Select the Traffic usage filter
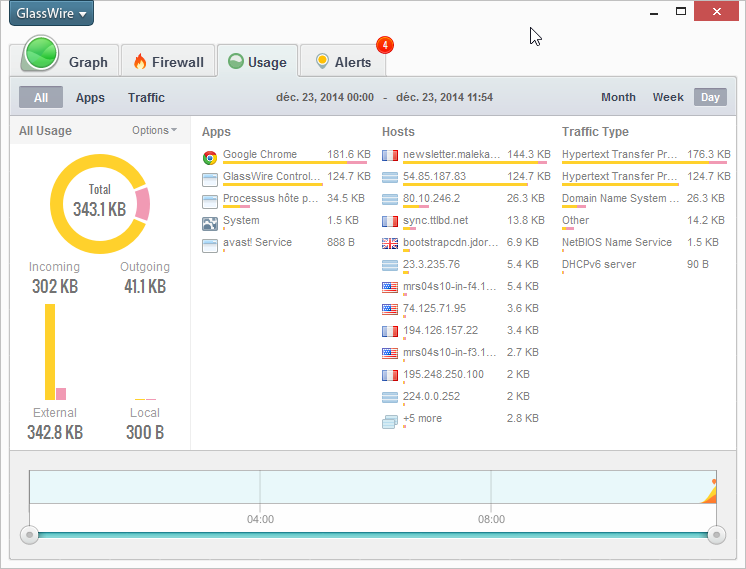The width and height of the screenshot is (746, 569). (146, 98)
